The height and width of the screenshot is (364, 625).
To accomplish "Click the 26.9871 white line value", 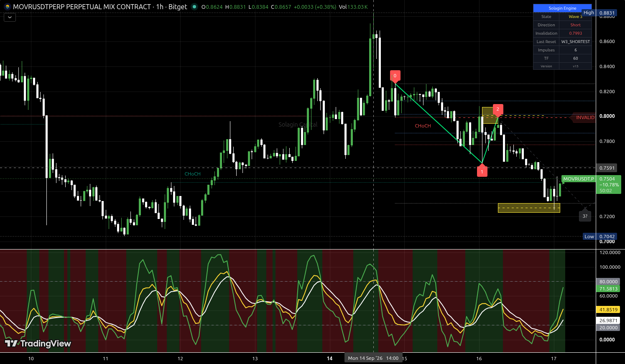I will (608, 321).
